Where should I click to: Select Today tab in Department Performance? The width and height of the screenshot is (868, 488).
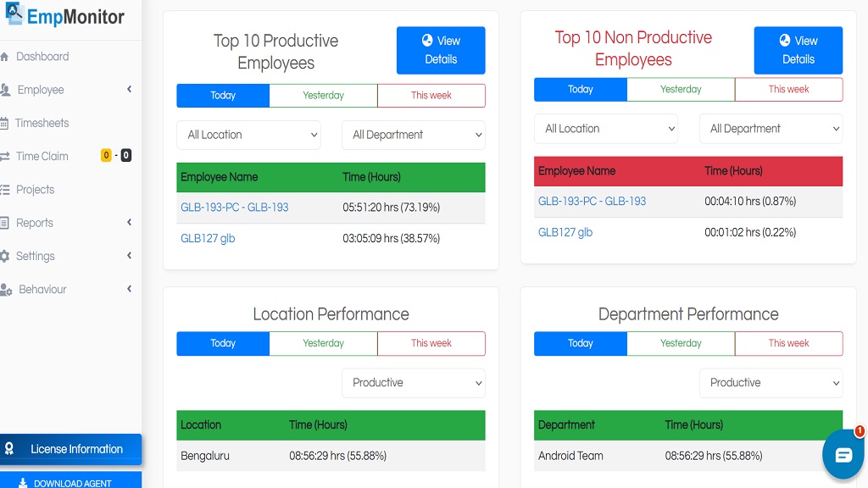click(x=581, y=344)
